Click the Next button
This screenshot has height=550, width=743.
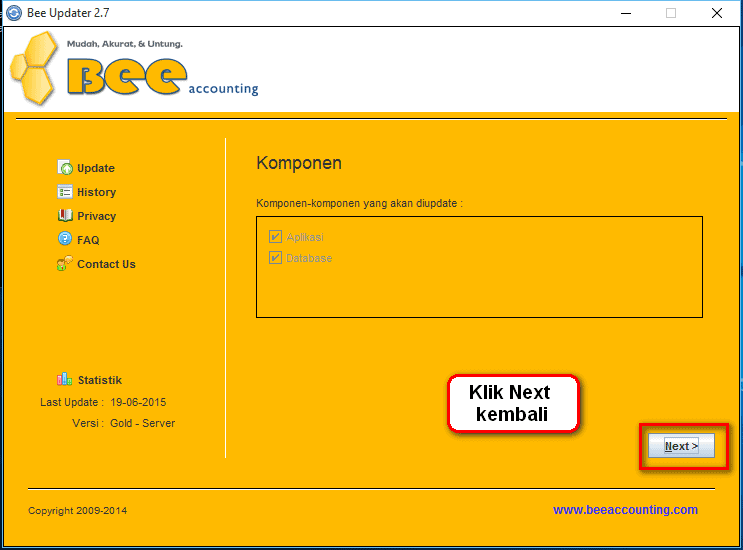pos(681,446)
